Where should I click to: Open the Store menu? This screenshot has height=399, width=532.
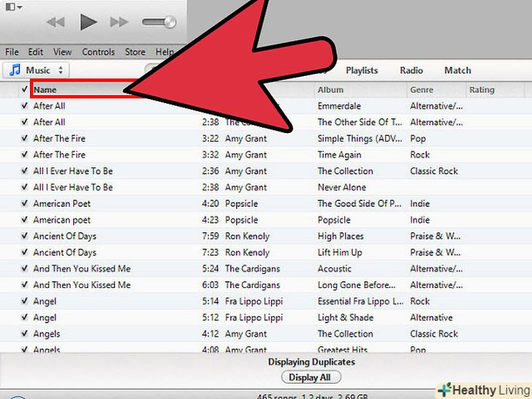click(135, 52)
